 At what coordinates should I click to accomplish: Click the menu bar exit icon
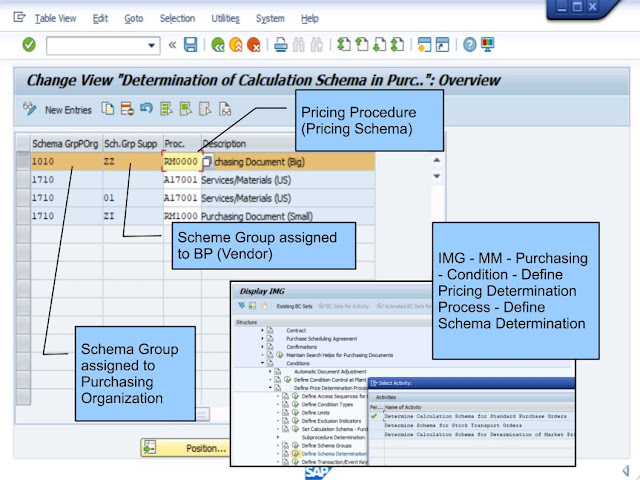19,17
